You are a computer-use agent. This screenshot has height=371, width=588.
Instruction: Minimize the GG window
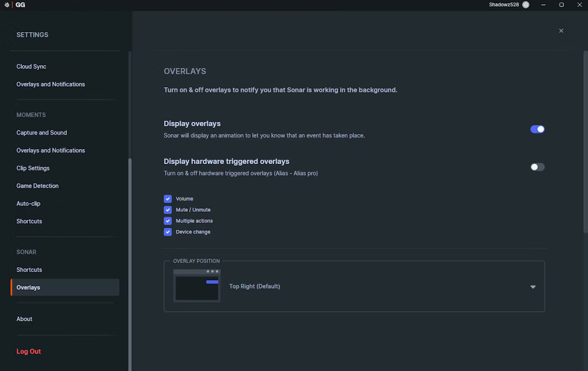[x=544, y=5]
